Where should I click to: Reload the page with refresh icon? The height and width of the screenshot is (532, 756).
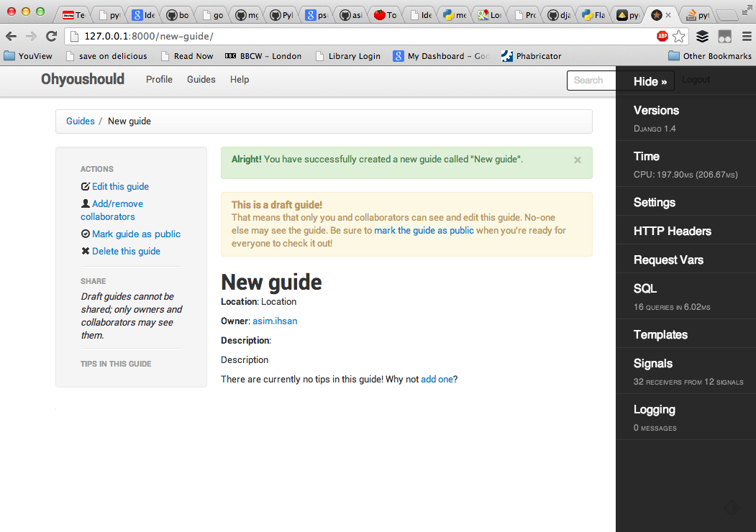pyautogui.click(x=51, y=36)
